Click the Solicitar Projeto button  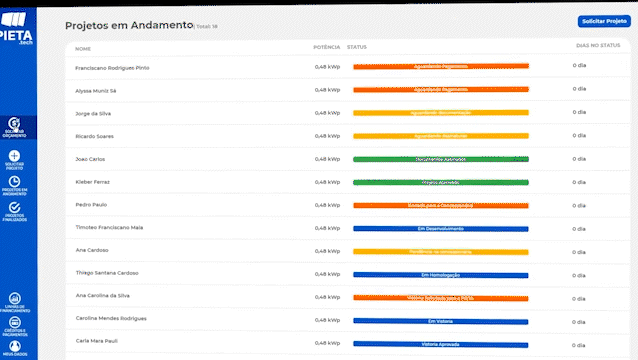point(604,21)
